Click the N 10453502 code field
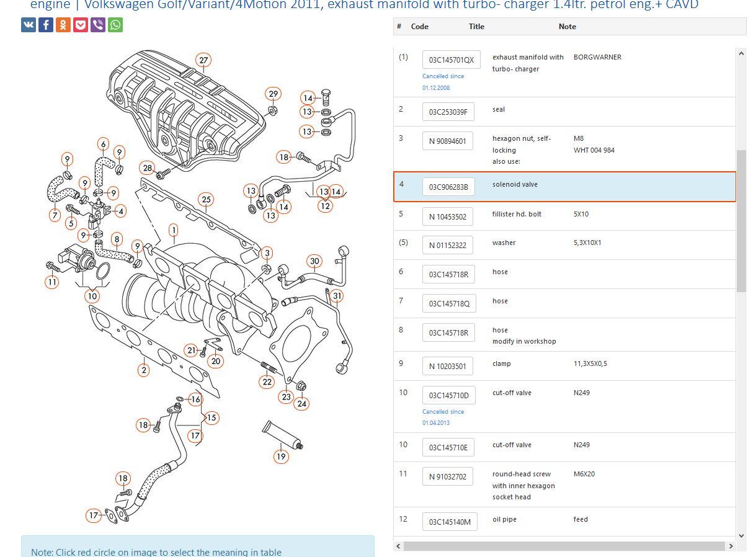This screenshot has height=557, width=756. tap(448, 216)
